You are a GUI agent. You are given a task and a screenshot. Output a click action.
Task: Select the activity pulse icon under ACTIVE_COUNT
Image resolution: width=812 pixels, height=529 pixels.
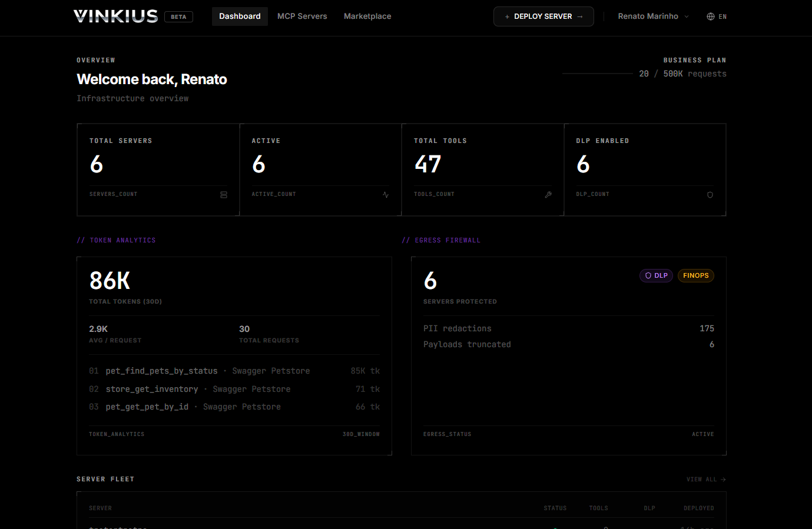(386, 194)
